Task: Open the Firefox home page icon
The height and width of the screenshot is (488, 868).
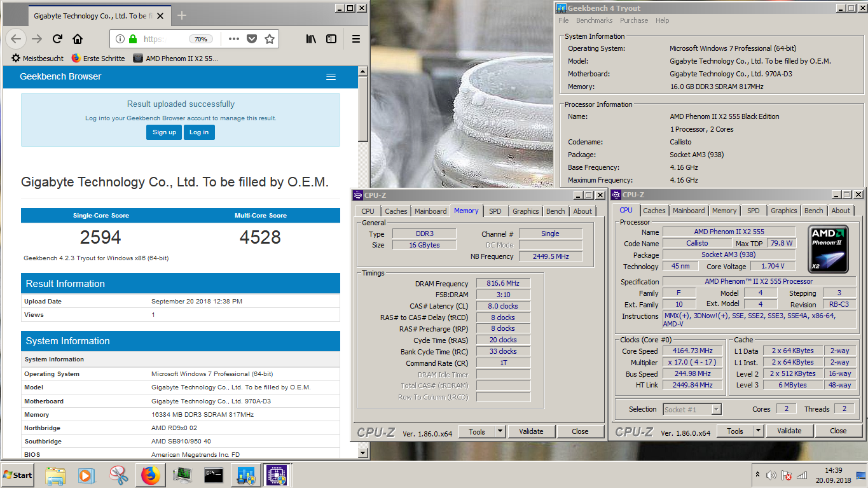Action: 78,39
